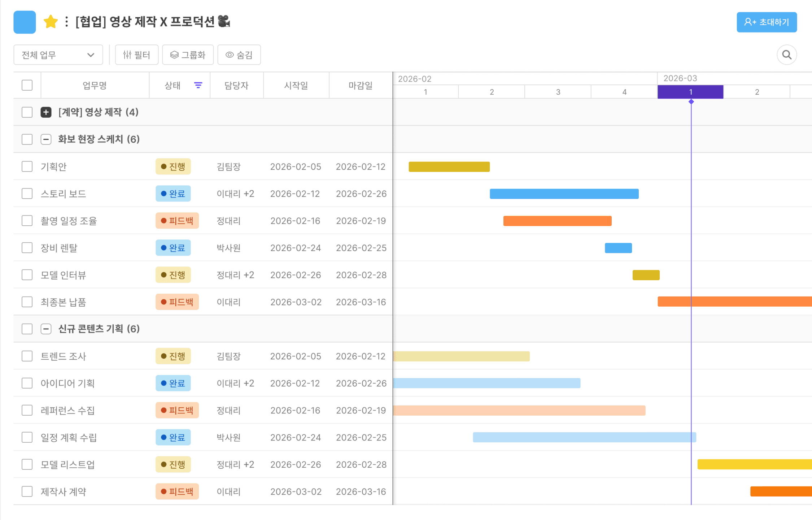Tick the checkbox for 기획안 task

pos(27,166)
